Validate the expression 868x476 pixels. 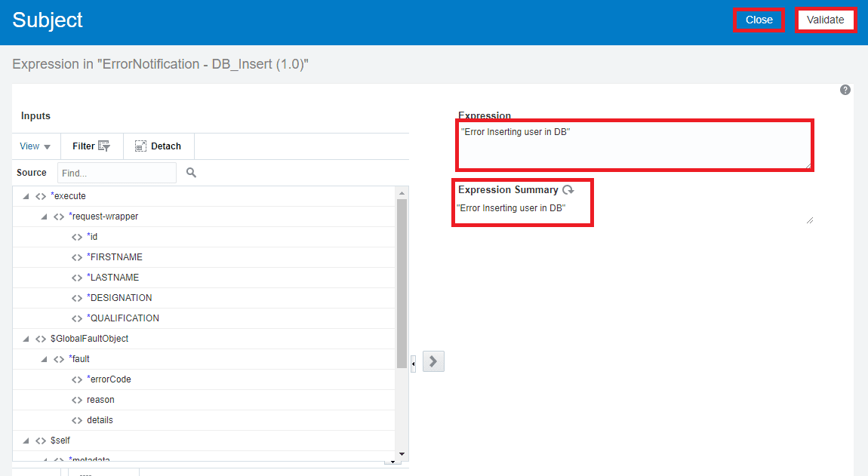coord(826,20)
